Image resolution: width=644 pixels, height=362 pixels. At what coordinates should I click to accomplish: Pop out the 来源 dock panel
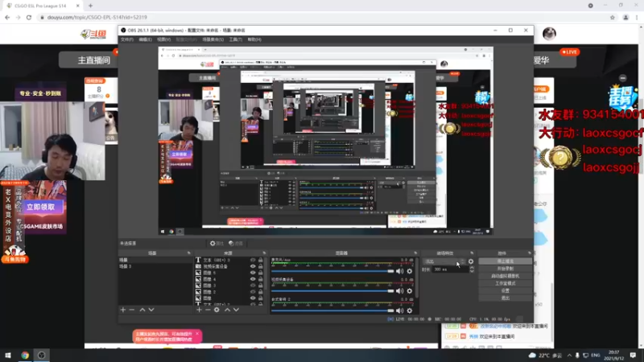pyautogui.click(x=264, y=253)
